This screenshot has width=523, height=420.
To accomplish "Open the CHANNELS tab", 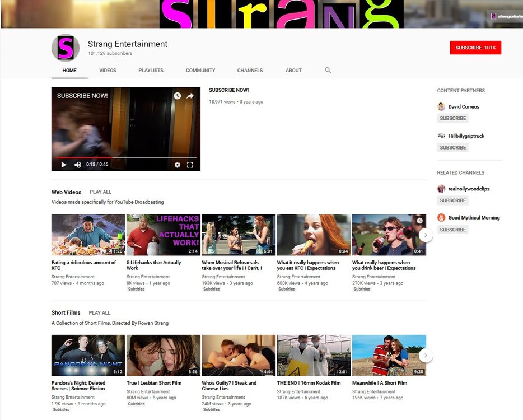I will point(250,71).
